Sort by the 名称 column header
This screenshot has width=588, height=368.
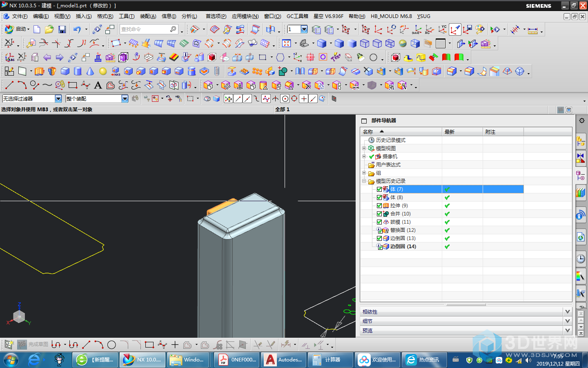[x=401, y=132]
